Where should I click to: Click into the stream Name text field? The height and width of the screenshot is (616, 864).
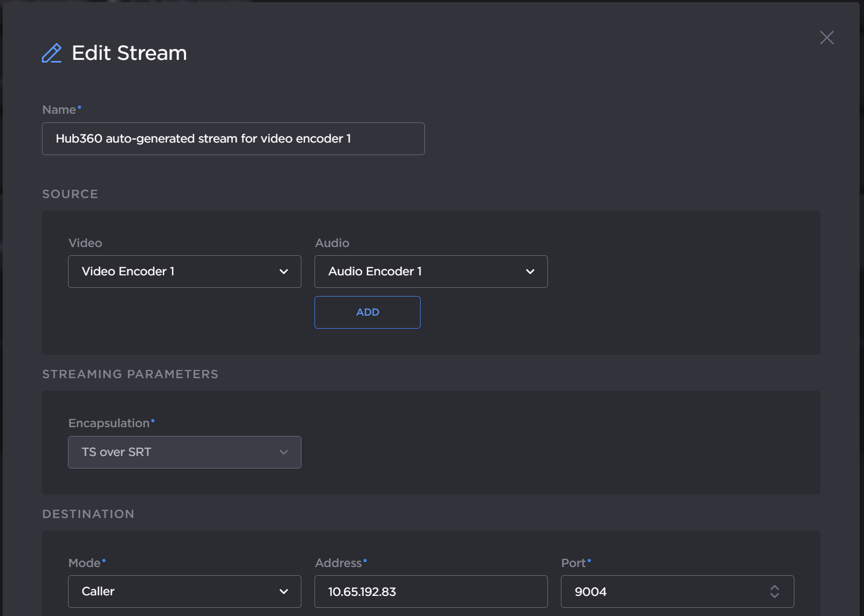pos(233,139)
